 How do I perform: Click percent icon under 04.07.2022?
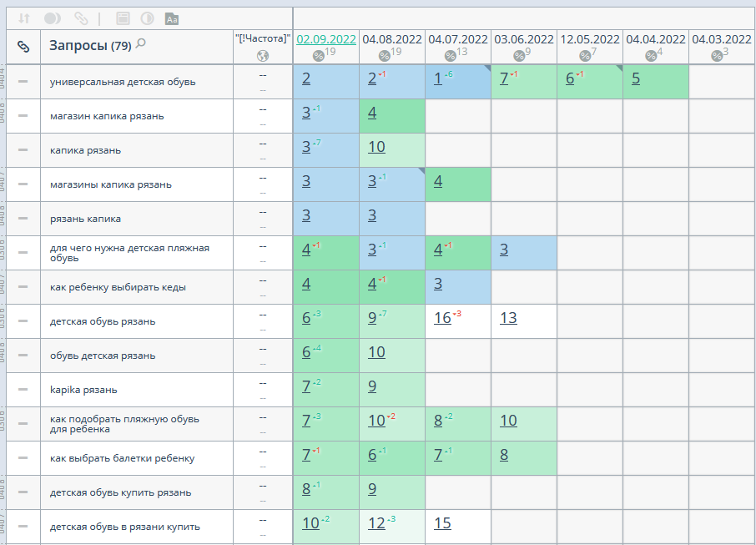tap(451, 56)
